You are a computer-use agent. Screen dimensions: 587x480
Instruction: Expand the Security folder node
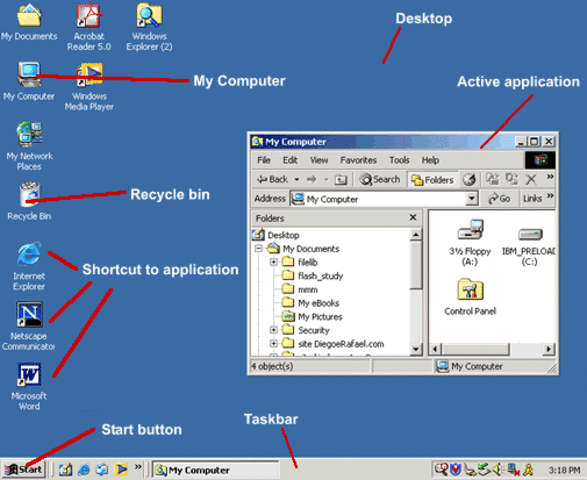(x=274, y=330)
